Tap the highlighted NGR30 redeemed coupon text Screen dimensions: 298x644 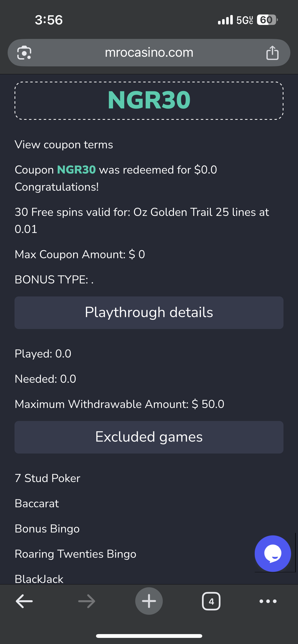(x=76, y=170)
